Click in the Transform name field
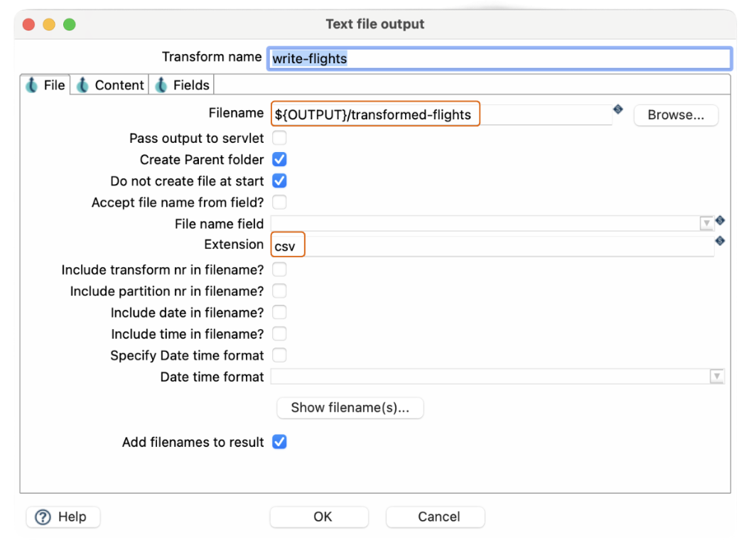The width and height of the screenshot is (756, 550). pos(500,58)
